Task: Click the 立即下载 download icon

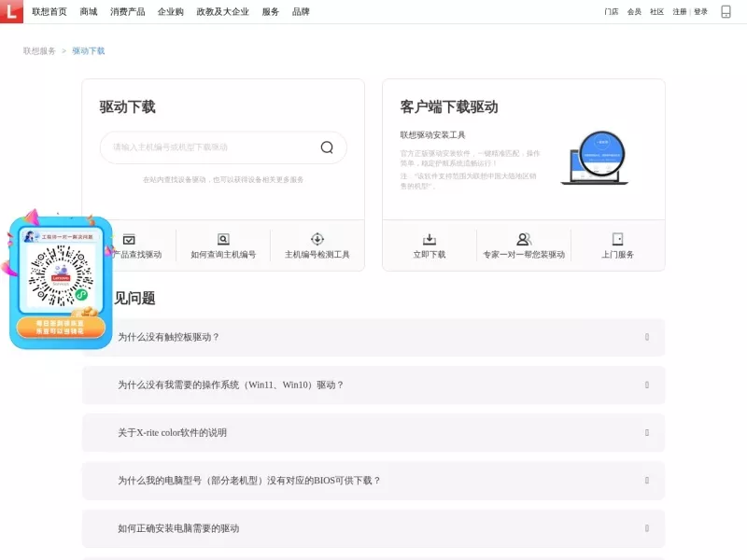Action: tap(430, 239)
